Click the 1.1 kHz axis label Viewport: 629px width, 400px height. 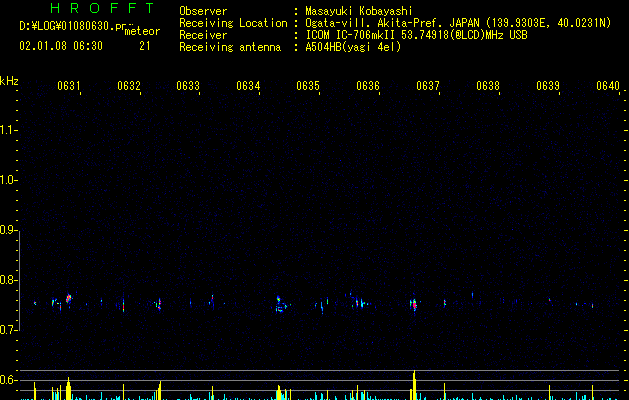point(8,130)
